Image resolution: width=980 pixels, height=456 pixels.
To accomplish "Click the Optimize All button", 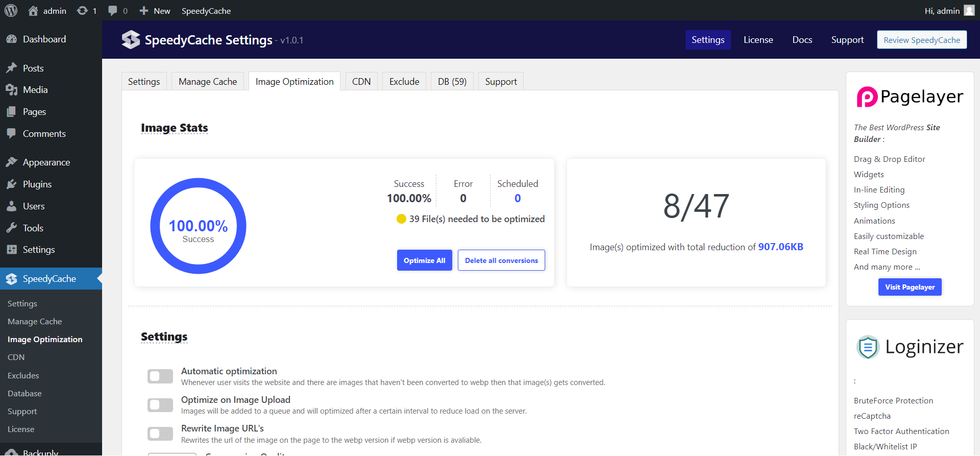I will click(425, 260).
